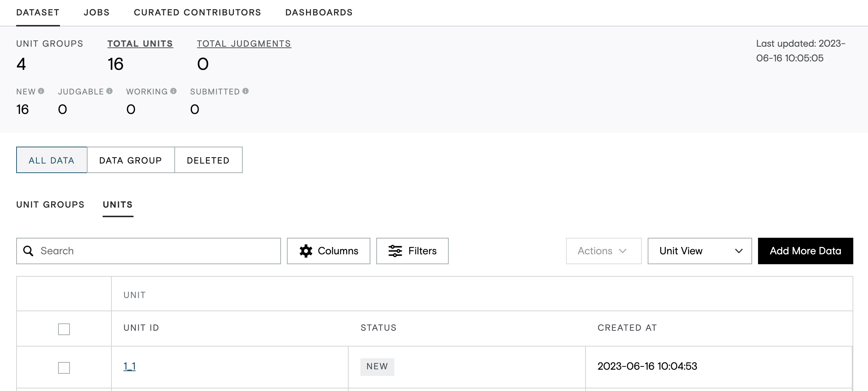Check the box for unit row 1_1

[x=64, y=367]
